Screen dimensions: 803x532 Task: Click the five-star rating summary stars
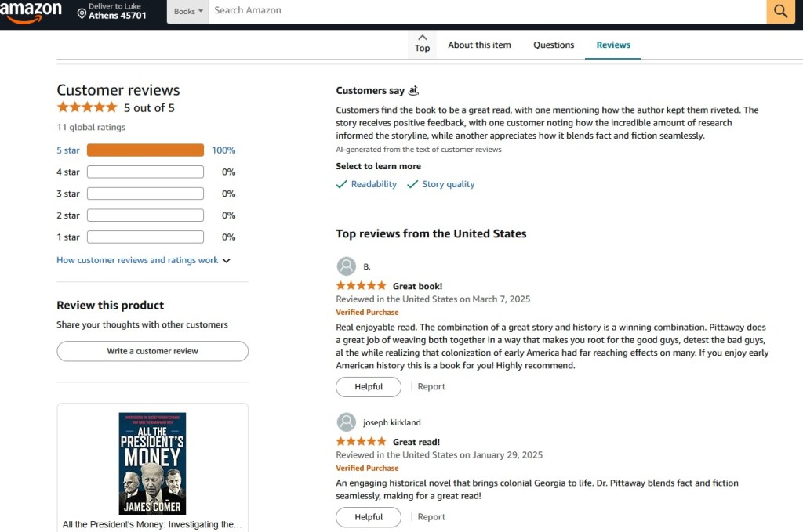pyautogui.click(x=87, y=107)
